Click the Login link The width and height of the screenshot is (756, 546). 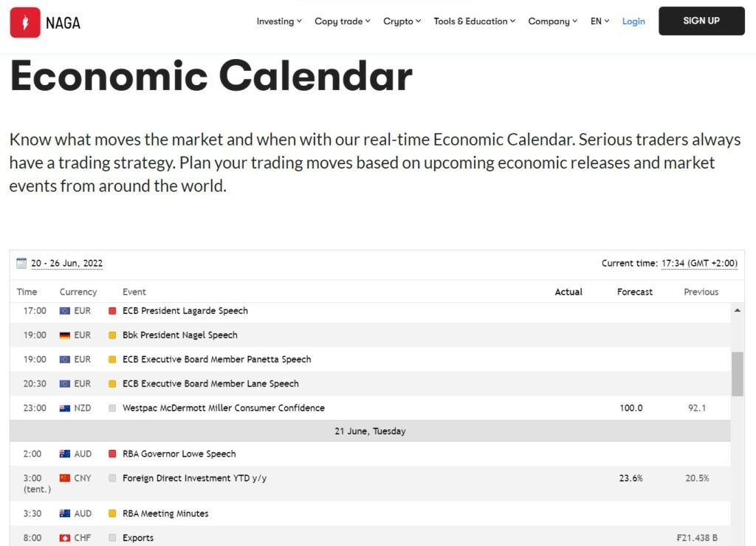633,21
